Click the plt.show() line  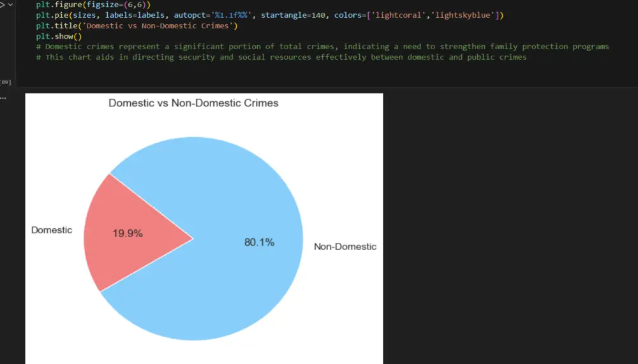point(59,36)
